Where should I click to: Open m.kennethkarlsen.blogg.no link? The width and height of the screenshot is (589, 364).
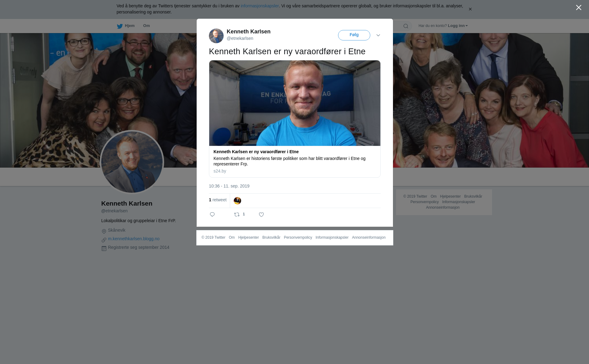[x=134, y=239]
